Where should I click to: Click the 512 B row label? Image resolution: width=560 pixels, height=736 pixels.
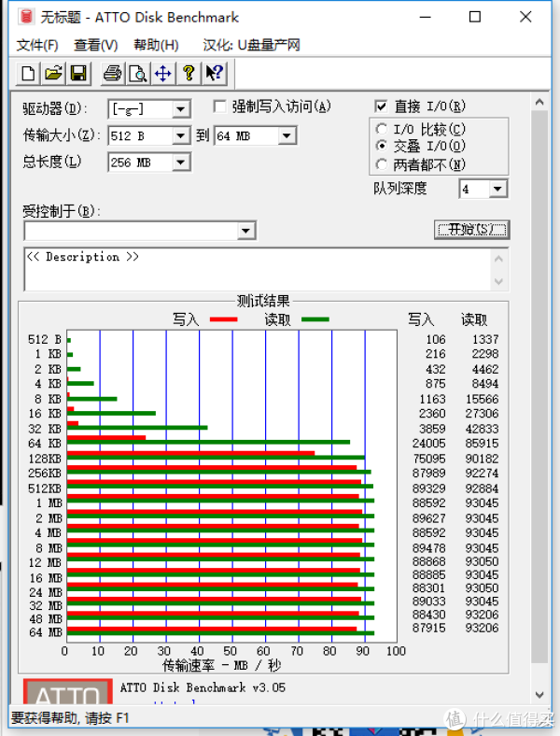(x=45, y=339)
